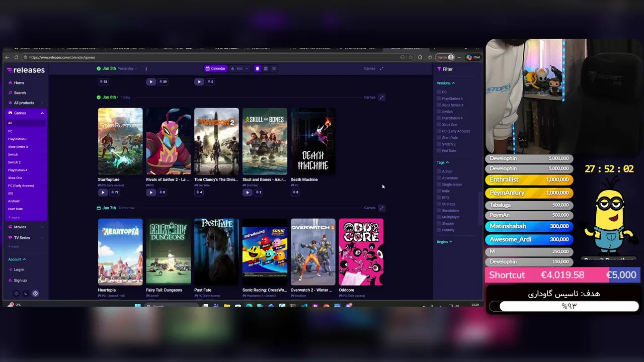The image size is (644, 362).
Task: Select PlayStation 4 in sidebar
Action: pos(18,170)
